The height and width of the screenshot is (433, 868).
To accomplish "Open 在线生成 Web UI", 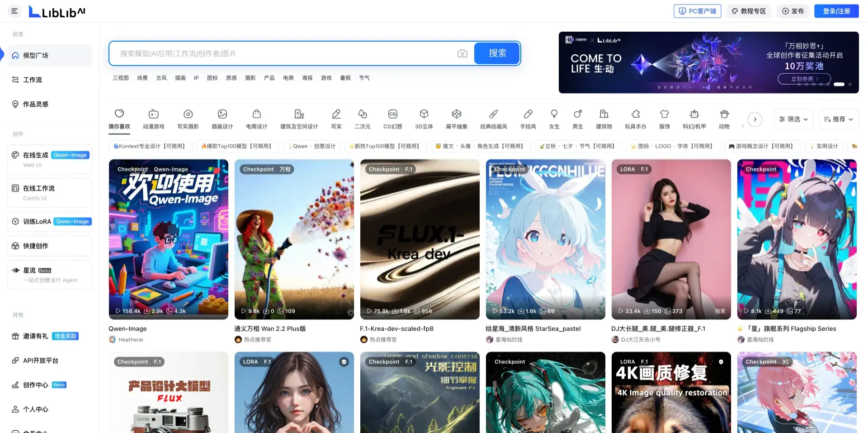I will pos(50,159).
